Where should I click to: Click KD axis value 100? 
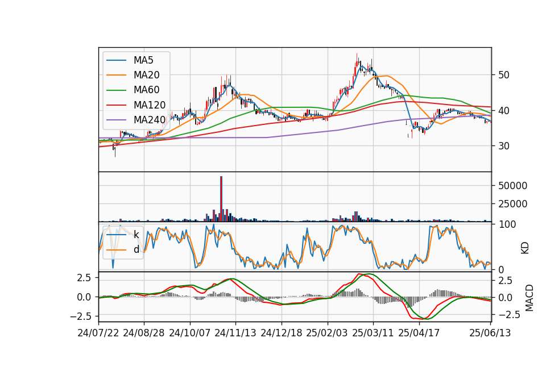(507, 224)
